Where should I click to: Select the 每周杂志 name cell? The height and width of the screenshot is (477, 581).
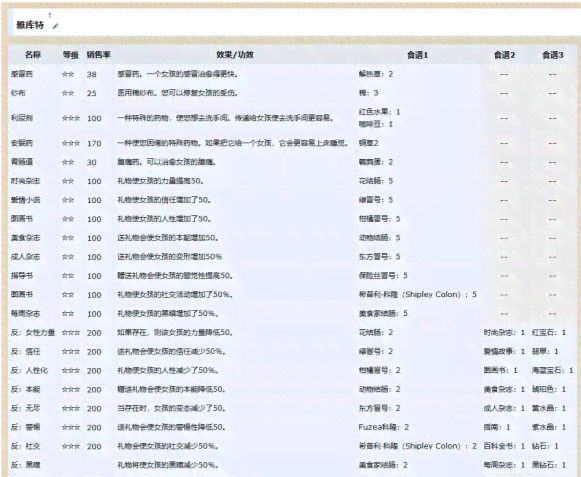tap(25, 314)
